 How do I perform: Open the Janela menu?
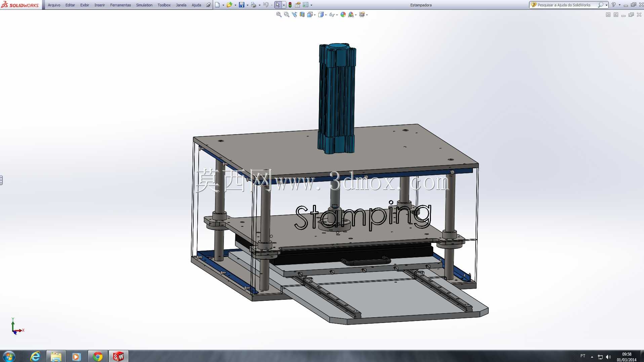click(181, 5)
